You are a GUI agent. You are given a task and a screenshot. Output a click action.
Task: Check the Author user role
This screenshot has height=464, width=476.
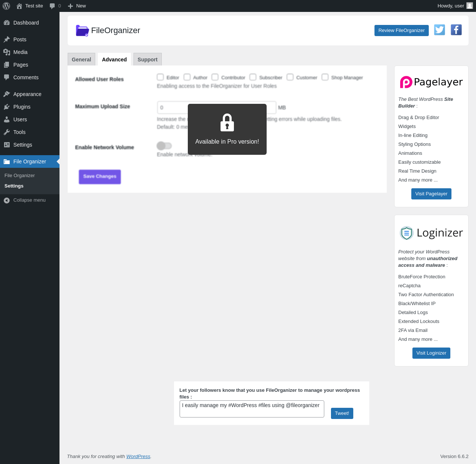(x=187, y=77)
